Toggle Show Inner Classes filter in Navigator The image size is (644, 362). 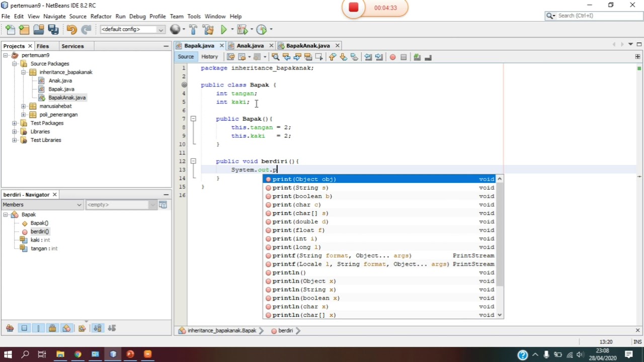66,328
